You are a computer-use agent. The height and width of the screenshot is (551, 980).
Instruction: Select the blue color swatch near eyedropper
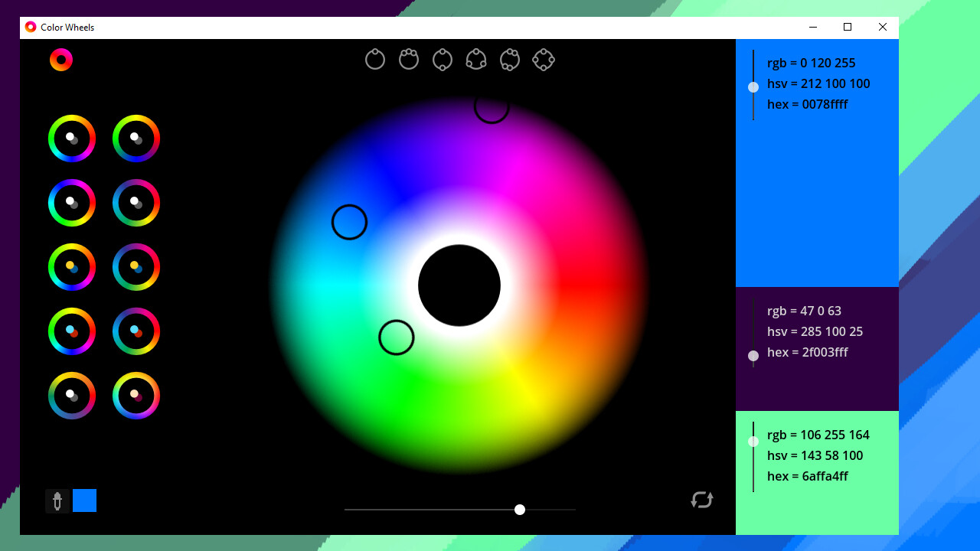point(84,500)
